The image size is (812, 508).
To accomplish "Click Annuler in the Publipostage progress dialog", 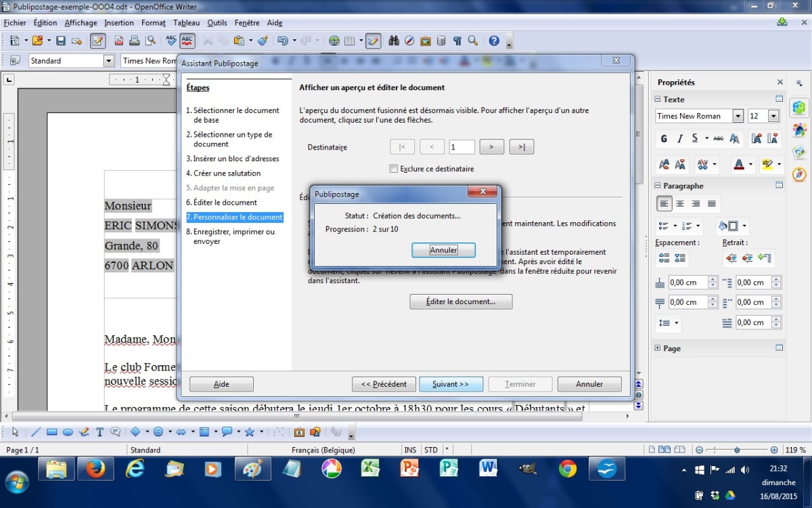I will [443, 250].
